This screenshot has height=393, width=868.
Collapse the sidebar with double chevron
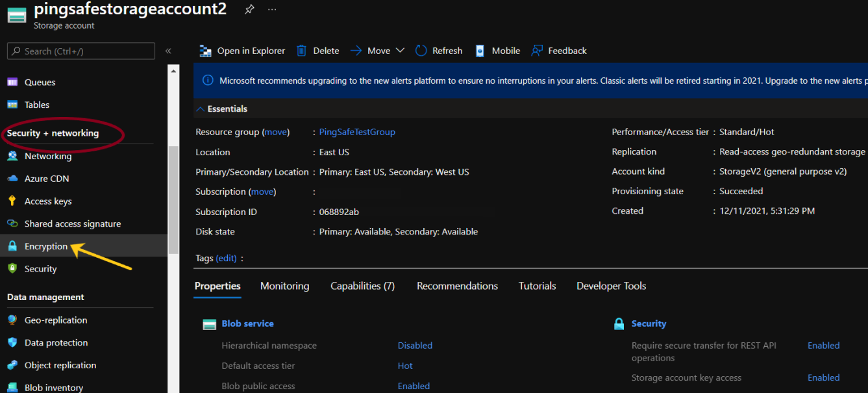pos(168,51)
